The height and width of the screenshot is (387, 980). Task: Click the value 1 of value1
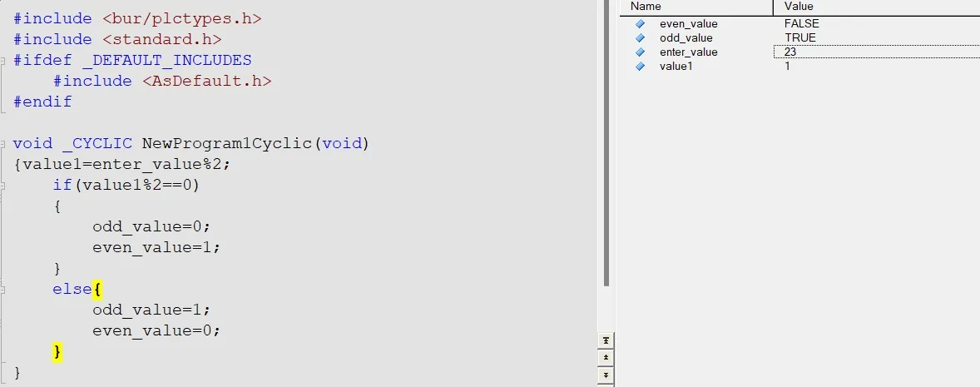click(788, 67)
